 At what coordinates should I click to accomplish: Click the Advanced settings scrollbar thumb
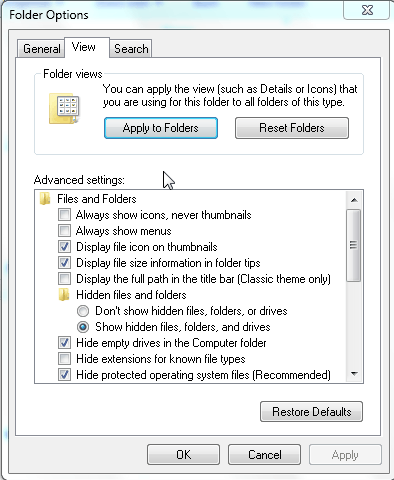(354, 245)
